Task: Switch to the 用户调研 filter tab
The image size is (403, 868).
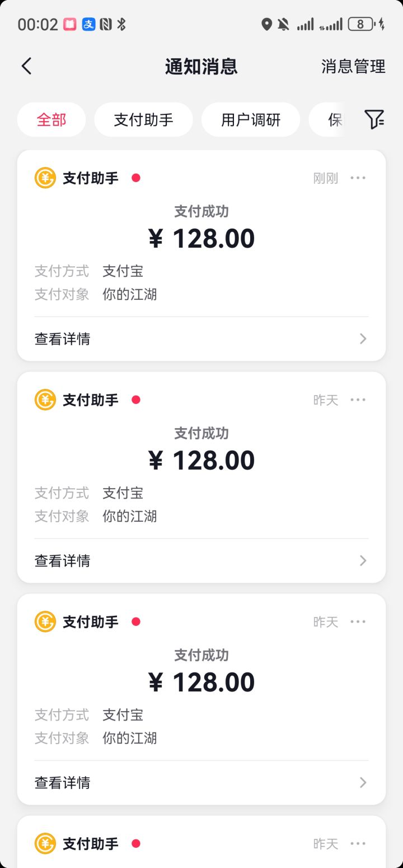Action: (251, 120)
